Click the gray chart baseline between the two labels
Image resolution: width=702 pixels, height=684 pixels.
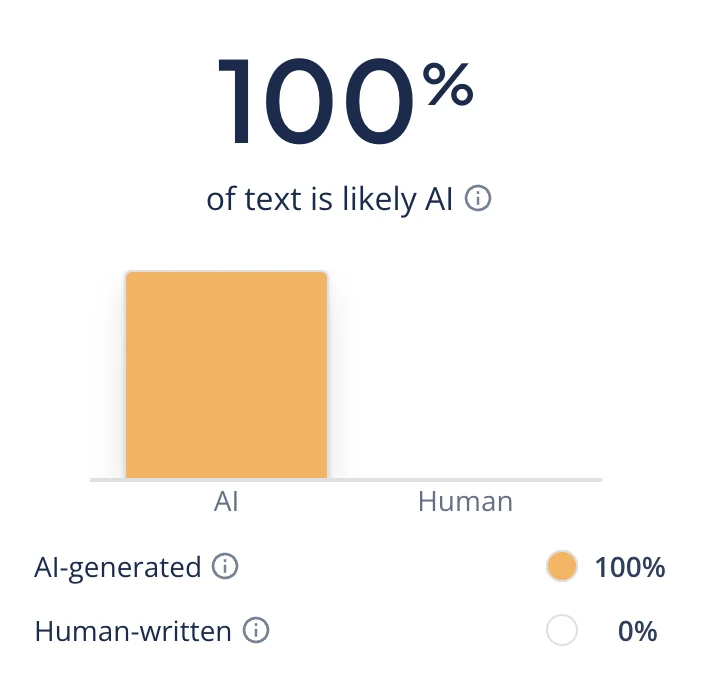(346, 480)
